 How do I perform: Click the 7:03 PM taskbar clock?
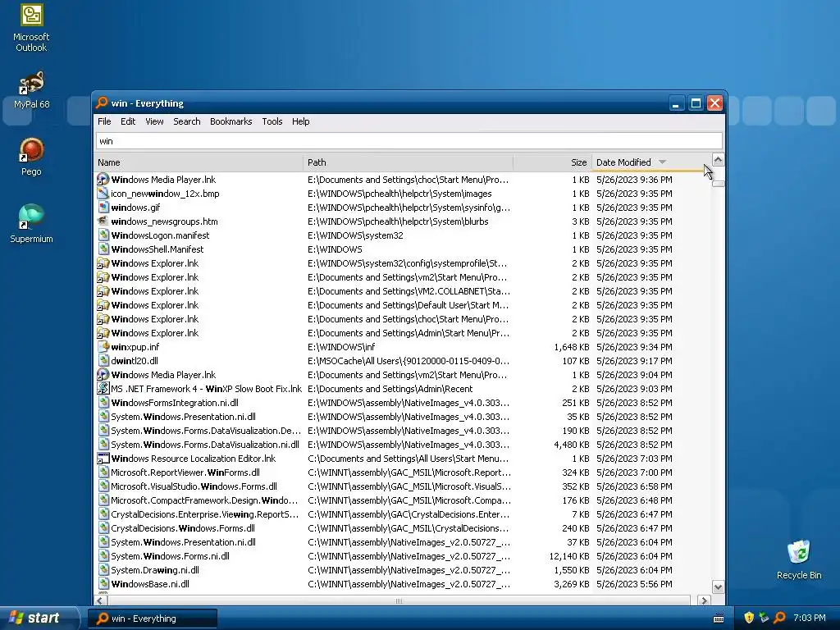pyautogui.click(x=809, y=618)
